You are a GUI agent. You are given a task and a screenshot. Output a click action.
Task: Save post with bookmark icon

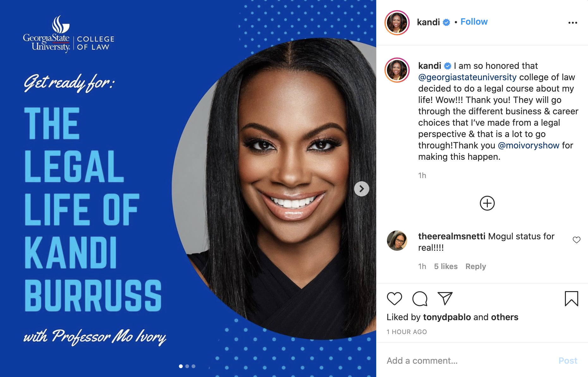pyautogui.click(x=571, y=299)
